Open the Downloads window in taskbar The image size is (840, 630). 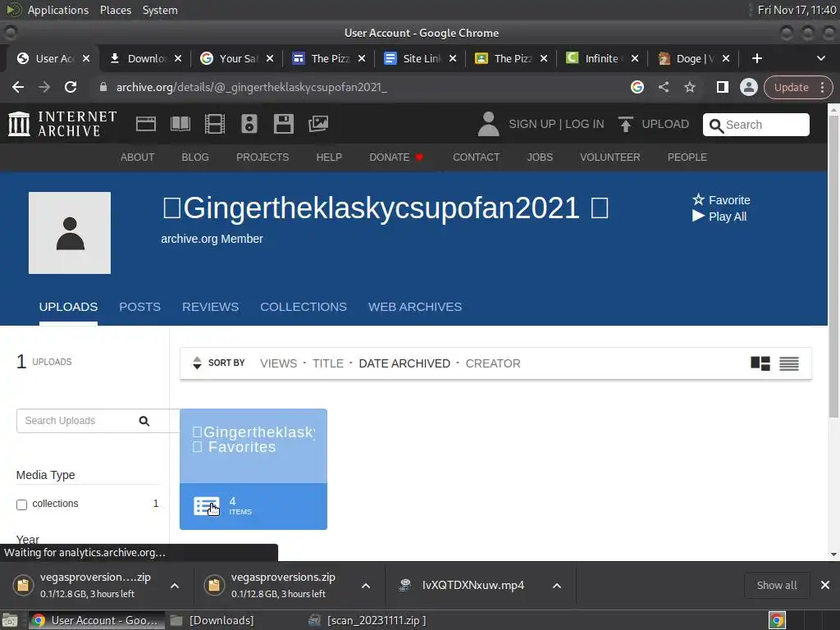click(212, 620)
